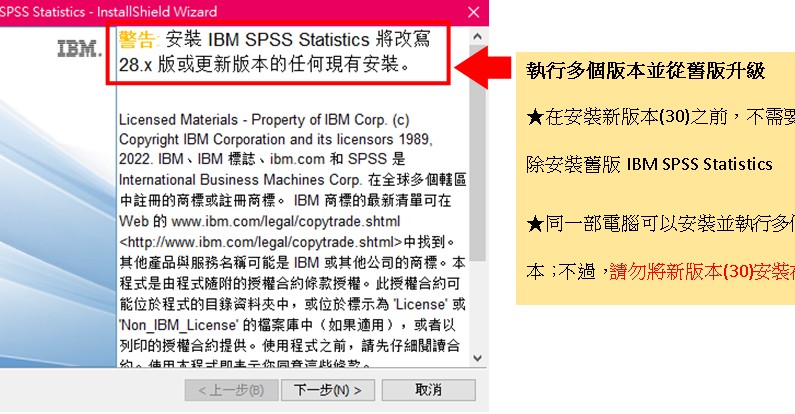Click the line 28.x 版或更新版本的任何現有安裝
This screenshot has width=795, height=414.
tap(265, 64)
